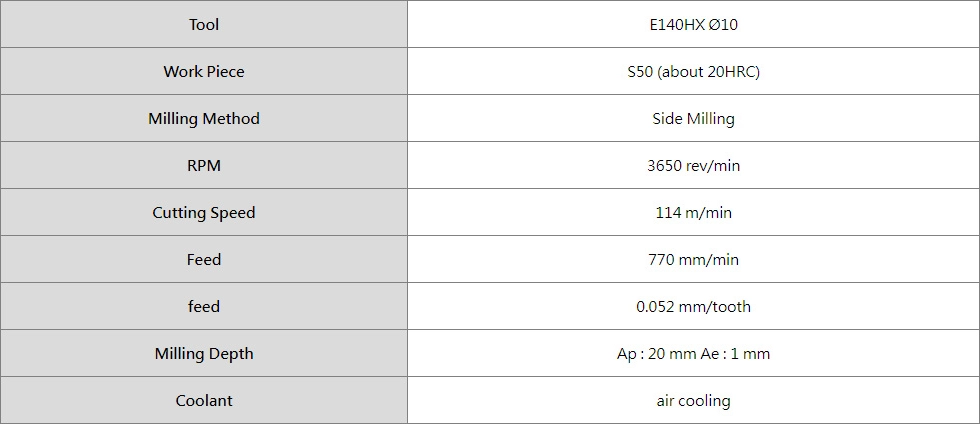980x424 pixels.
Task: Click the Cutting Speed label cell
Action: click(x=204, y=212)
